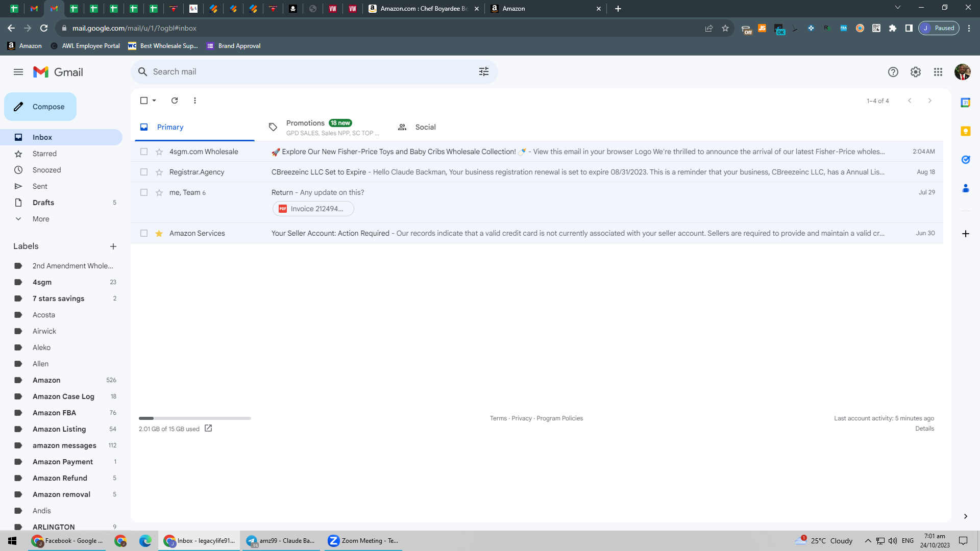
Task: Star the 4sgm.com Wholesale email
Action: tap(159, 152)
